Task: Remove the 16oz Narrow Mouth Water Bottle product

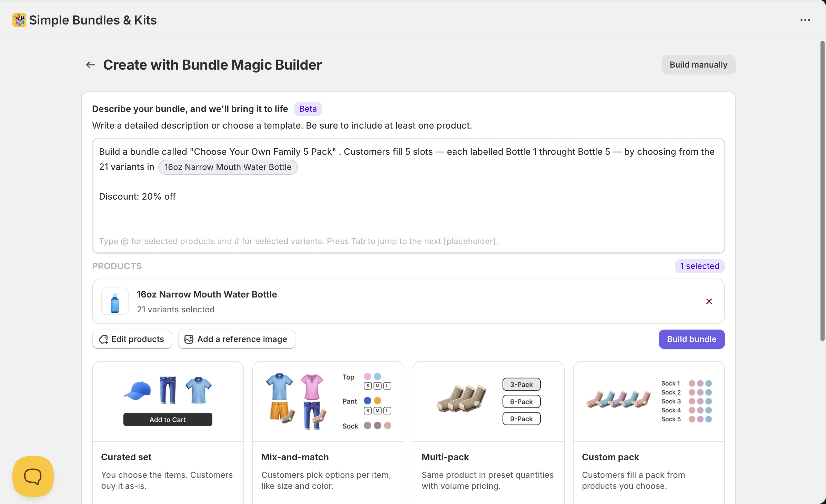Action: [709, 301]
